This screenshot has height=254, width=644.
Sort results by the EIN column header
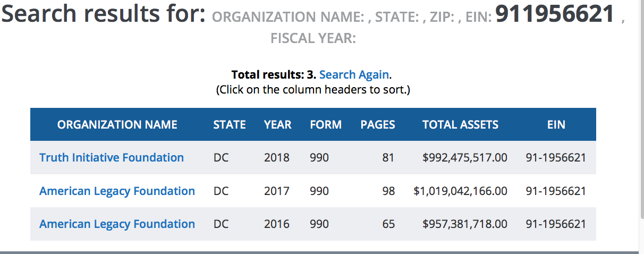pyautogui.click(x=556, y=125)
